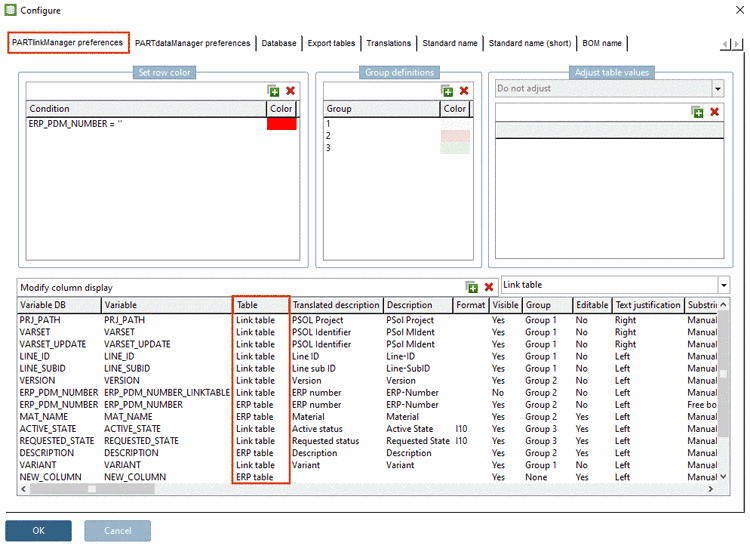750x549 pixels.
Task: Click the Material translated description cell
Action: pos(309,417)
